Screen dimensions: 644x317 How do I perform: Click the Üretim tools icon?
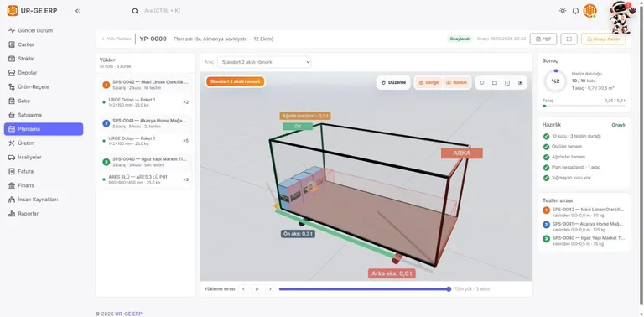[x=12, y=143]
